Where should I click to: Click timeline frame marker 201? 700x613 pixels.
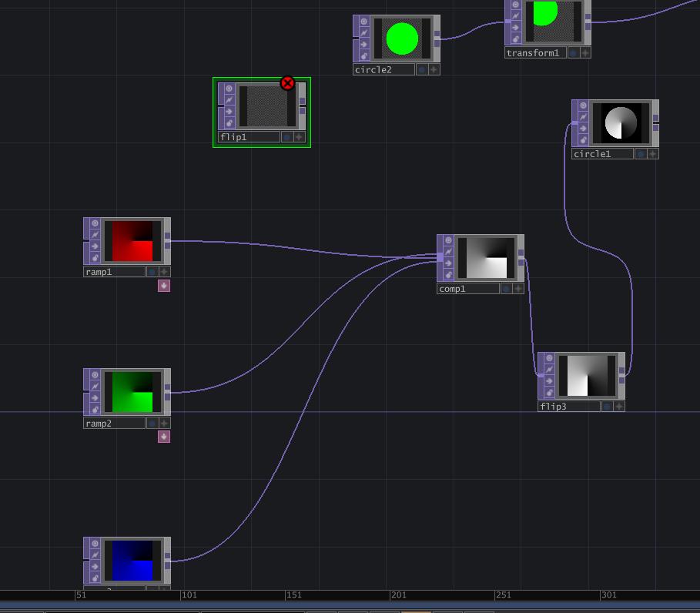[x=399, y=595]
